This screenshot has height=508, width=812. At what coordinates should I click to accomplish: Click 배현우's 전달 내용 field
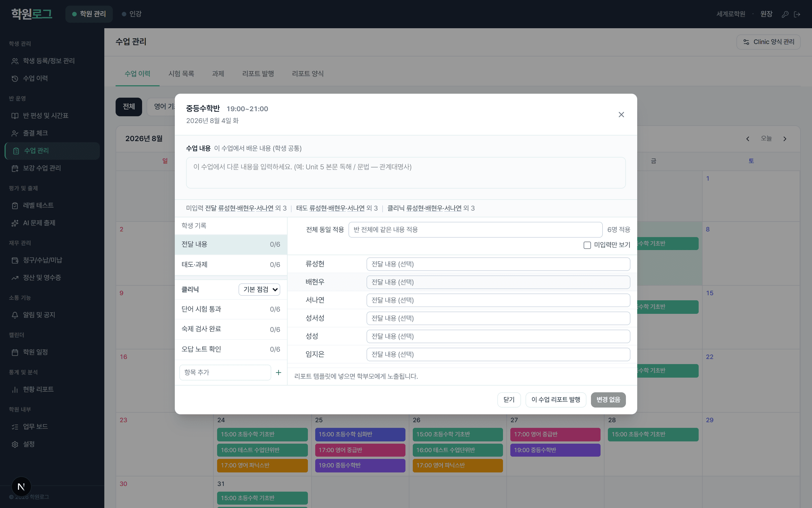(498, 282)
